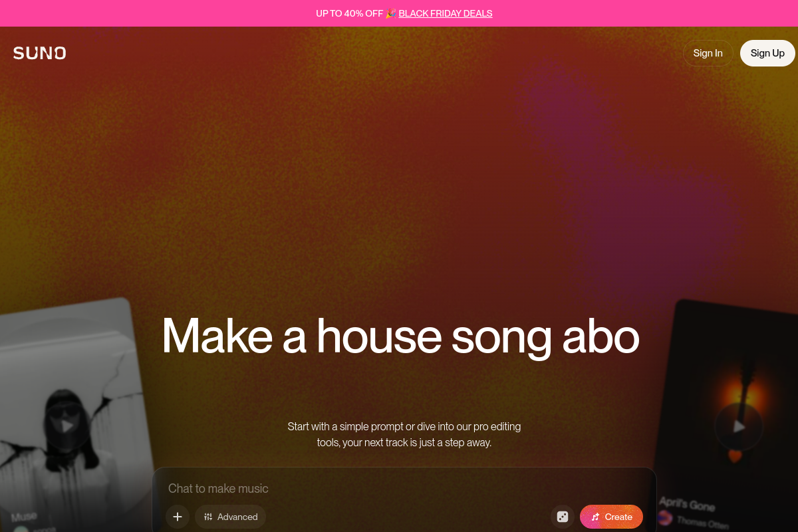Open the Black Friday Deals link
798x532 pixels.
click(446, 13)
